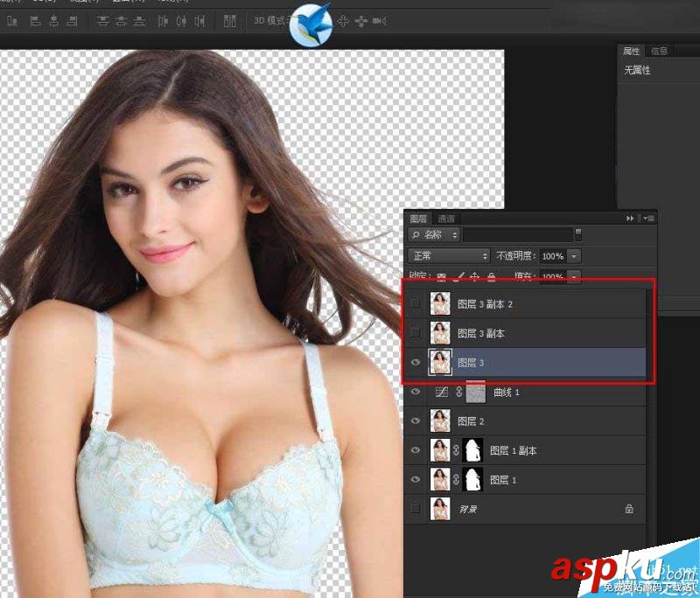700x598 pixels.
Task: Open the 名称 filter type dropdown
Action: (434, 234)
